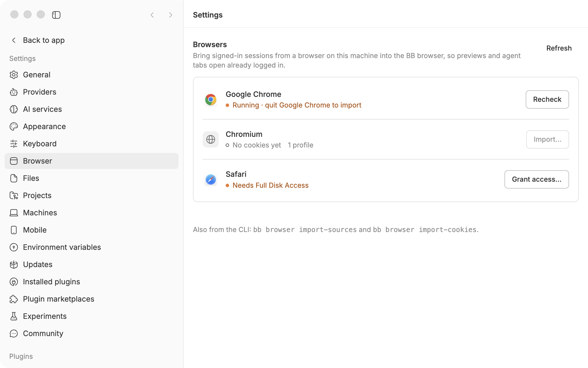Click the Files document icon
The height and width of the screenshot is (368, 588).
tap(14, 178)
